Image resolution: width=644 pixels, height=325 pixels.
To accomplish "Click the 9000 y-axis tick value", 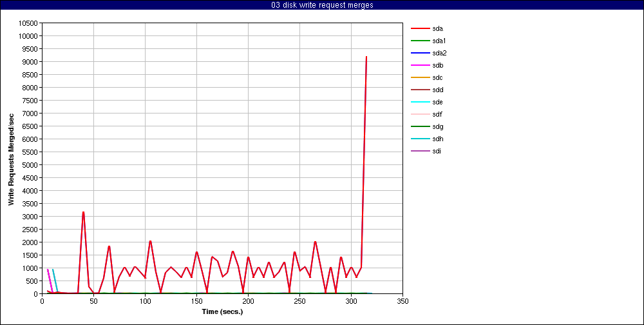I will (30, 62).
